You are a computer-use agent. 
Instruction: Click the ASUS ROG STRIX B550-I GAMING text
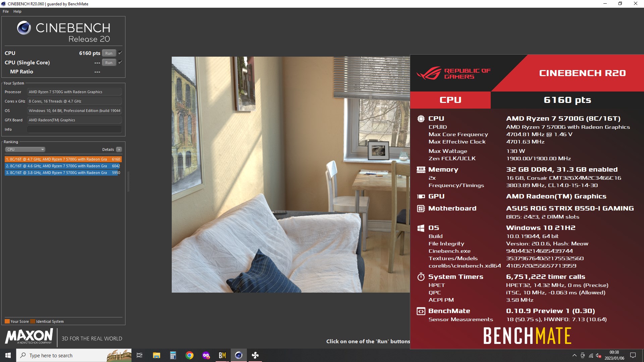[x=570, y=208]
